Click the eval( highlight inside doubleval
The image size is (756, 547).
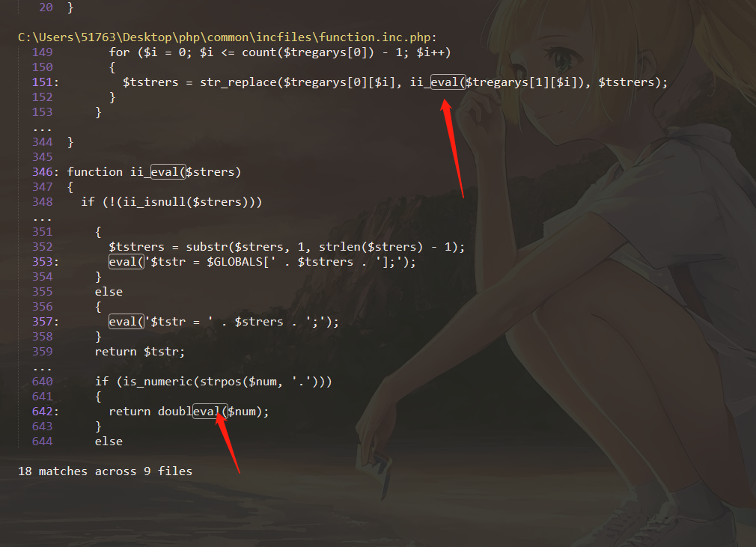pos(210,411)
